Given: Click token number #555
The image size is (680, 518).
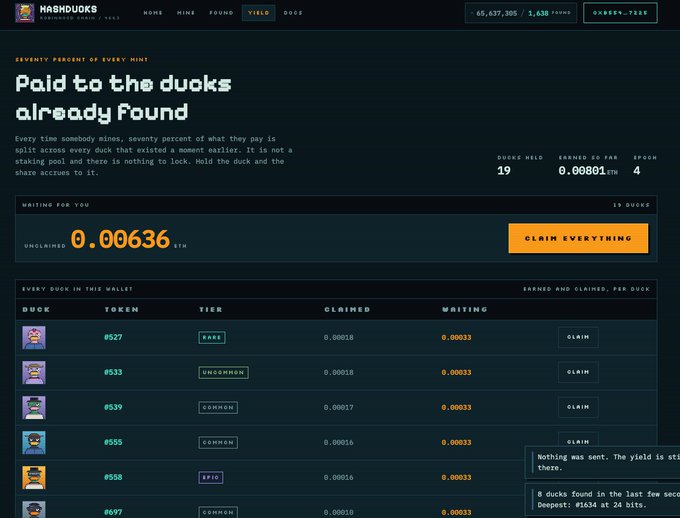Looking at the screenshot, I should 113,443.
